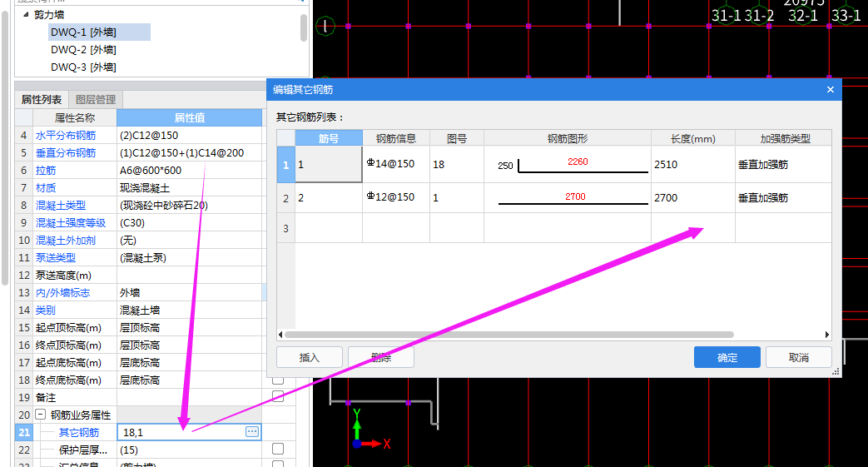Viewport: 868px width, 467px height.
Task: Click axis label 32-1 in the drawing
Action: (x=803, y=16)
